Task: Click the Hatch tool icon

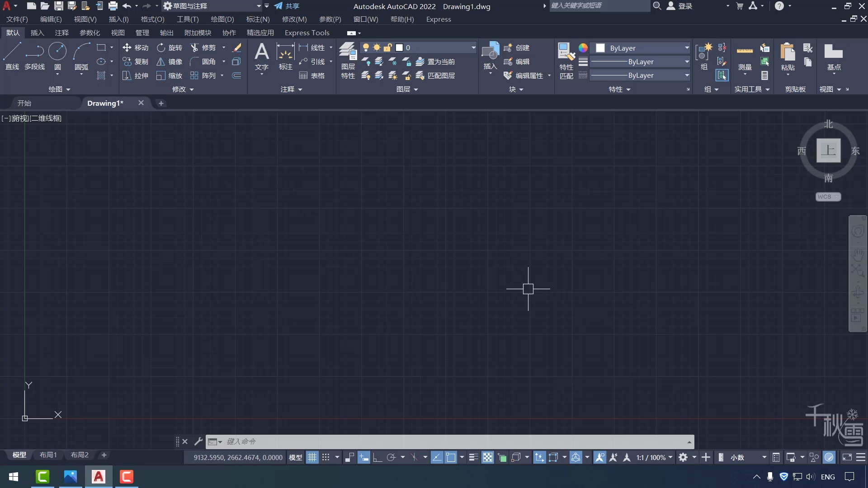Action: [x=101, y=75]
